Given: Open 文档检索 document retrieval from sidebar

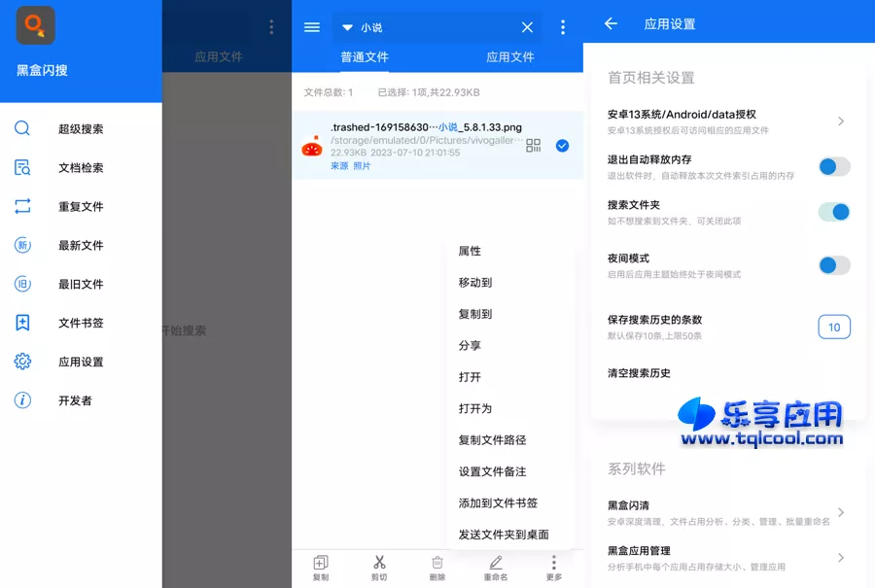Looking at the screenshot, I should 22,166.
